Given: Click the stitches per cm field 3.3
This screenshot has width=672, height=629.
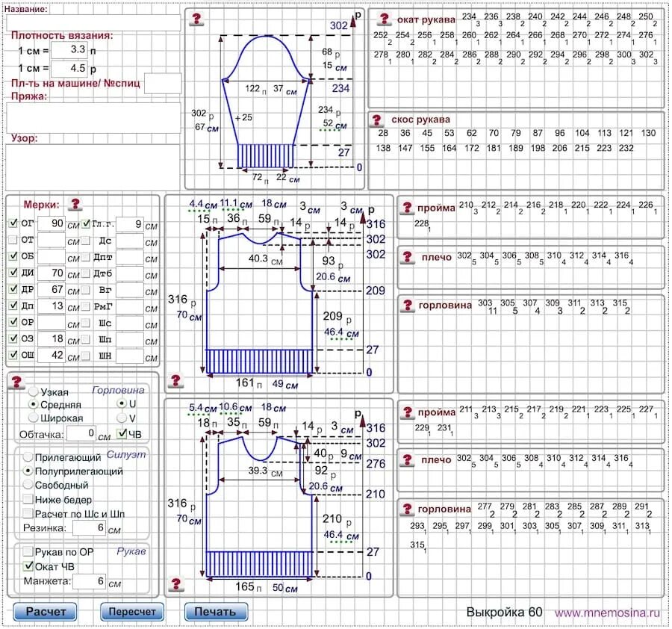Looking at the screenshot, I should (x=69, y=50).
